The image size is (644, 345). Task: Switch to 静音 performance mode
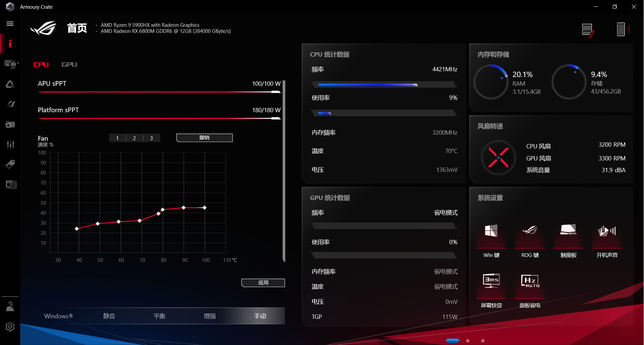(x=109, y=316)
